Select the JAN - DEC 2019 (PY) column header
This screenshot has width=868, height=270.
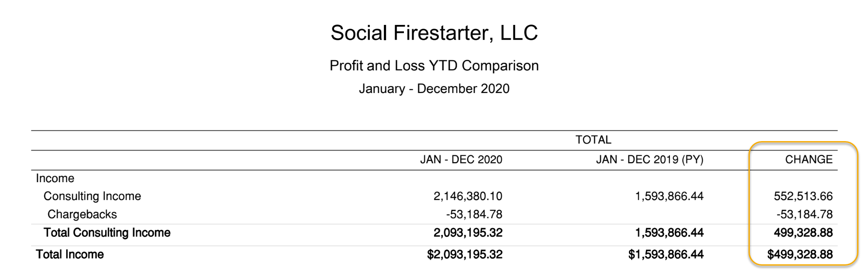649,159
